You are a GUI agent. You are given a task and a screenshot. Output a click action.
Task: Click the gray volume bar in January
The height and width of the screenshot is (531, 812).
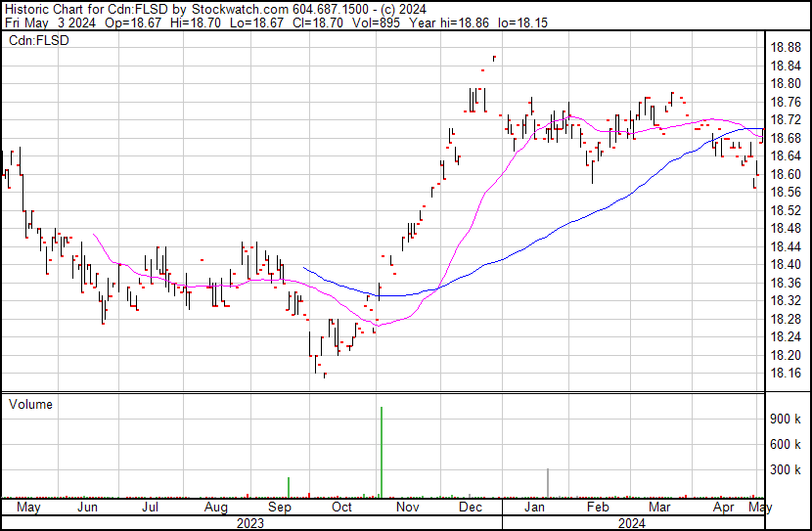tap(548, 482)
